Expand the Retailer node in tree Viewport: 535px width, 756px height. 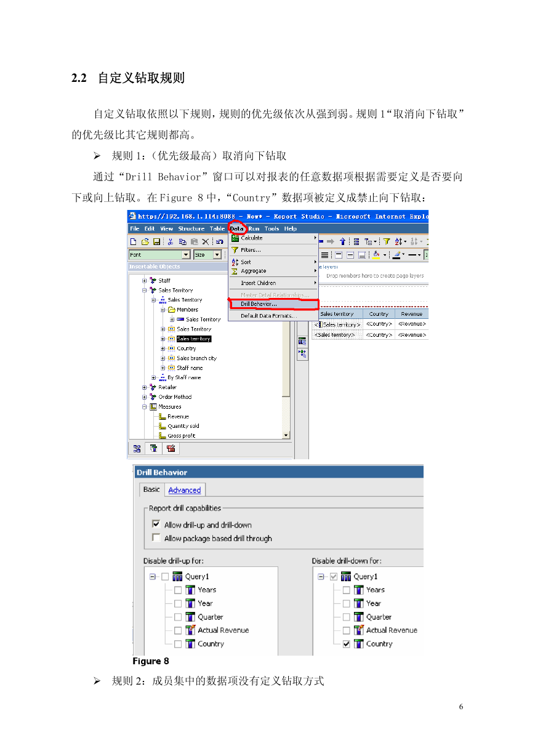144,388
